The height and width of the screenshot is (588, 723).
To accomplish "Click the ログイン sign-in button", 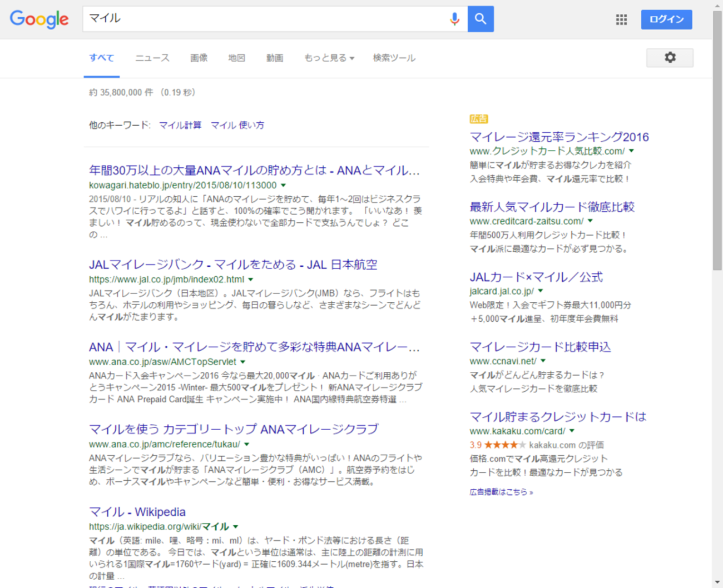I will (x=666, y=19).
